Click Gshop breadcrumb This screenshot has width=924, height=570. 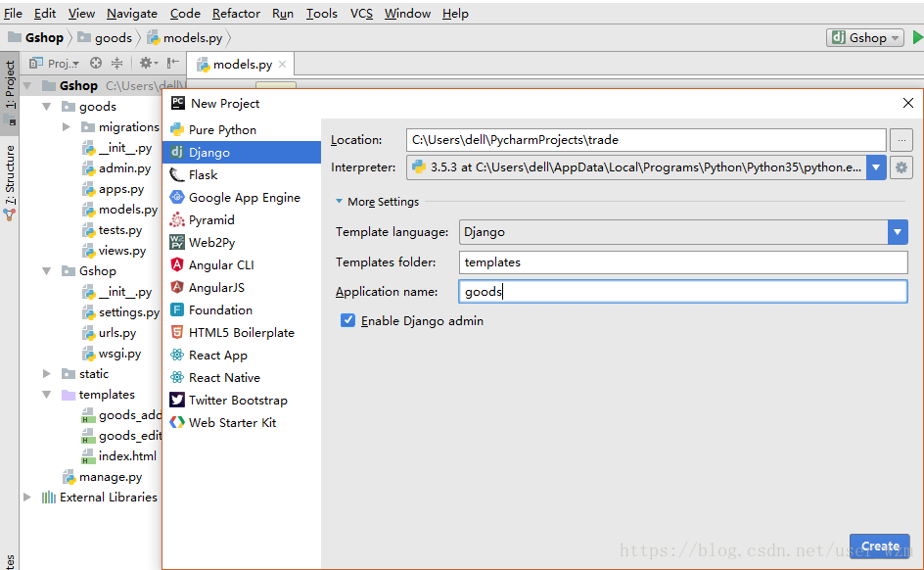click(x=36, y=38)
